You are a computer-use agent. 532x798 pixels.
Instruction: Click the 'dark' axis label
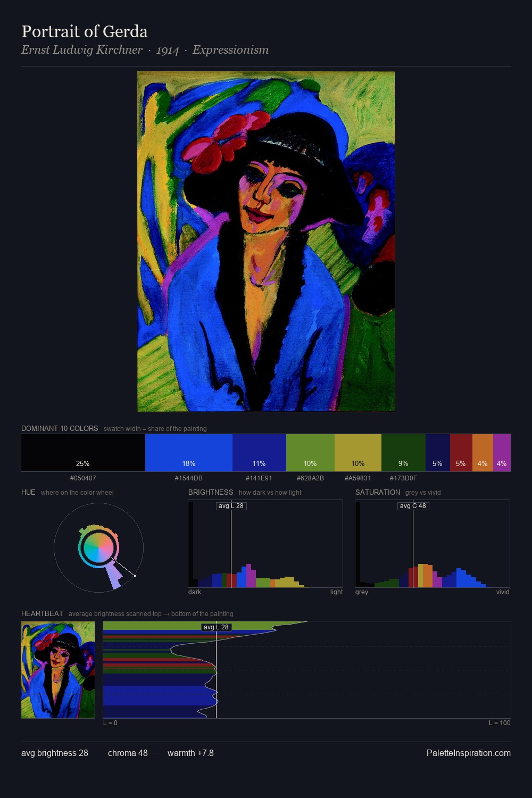195,592
